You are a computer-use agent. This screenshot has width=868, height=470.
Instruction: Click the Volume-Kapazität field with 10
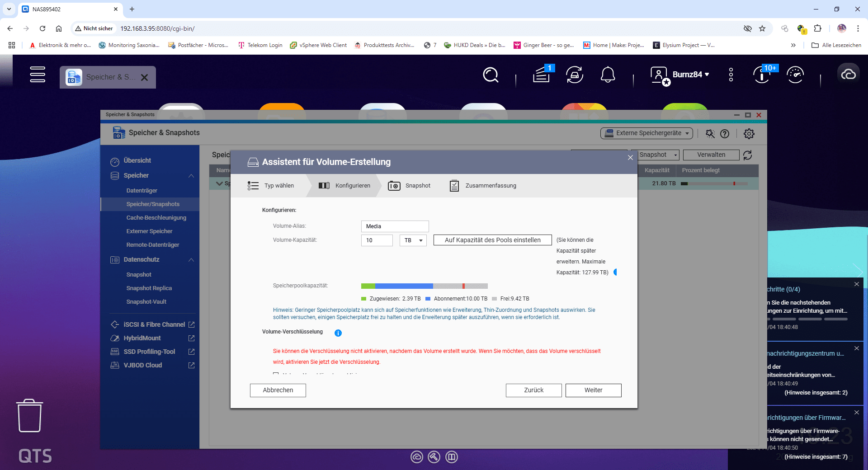(x=377, y=240)
